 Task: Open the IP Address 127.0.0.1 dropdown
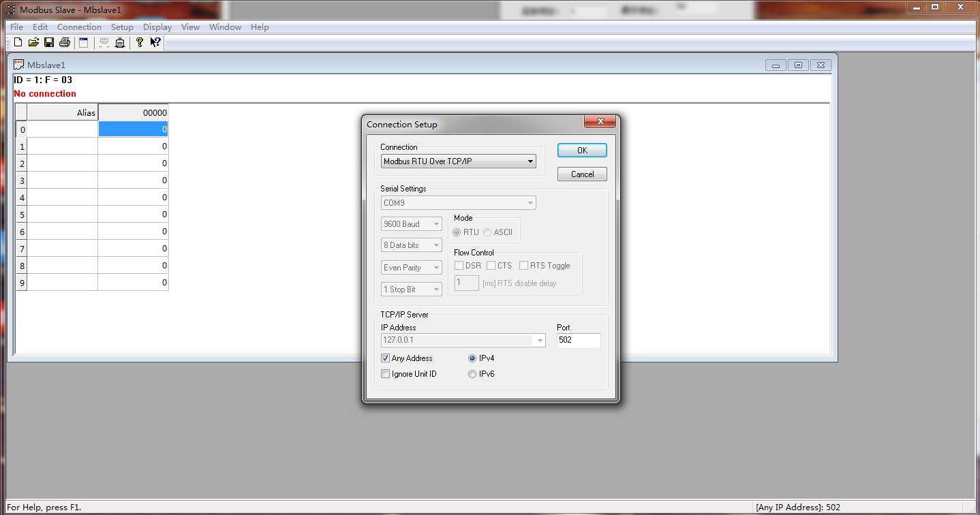(463, 340)
